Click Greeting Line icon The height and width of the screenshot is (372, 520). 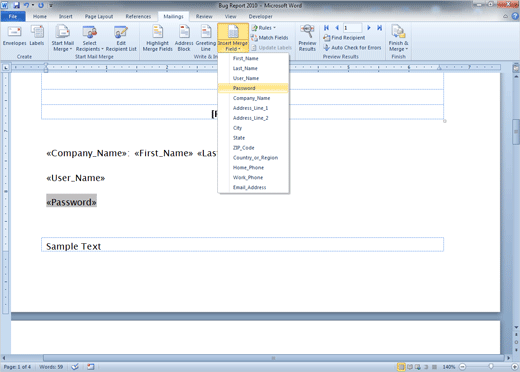pyautogui.click(x=206, y=38)
